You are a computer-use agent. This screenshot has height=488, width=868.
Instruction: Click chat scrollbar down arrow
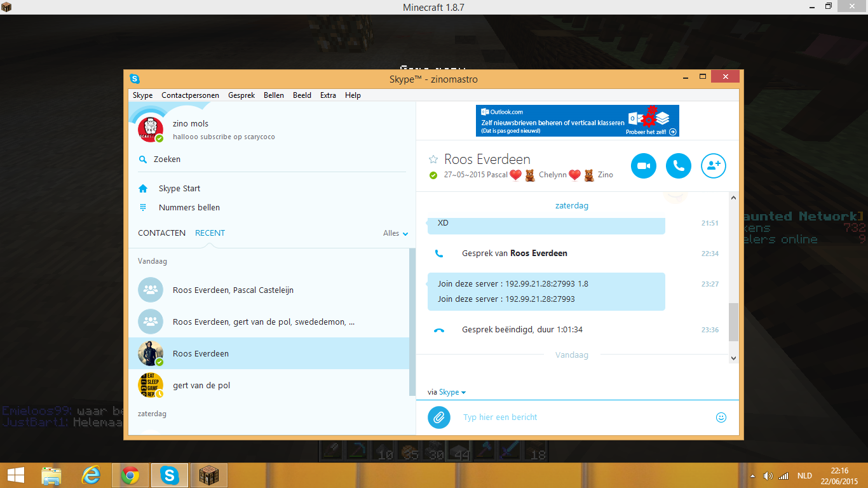point(734,358)
